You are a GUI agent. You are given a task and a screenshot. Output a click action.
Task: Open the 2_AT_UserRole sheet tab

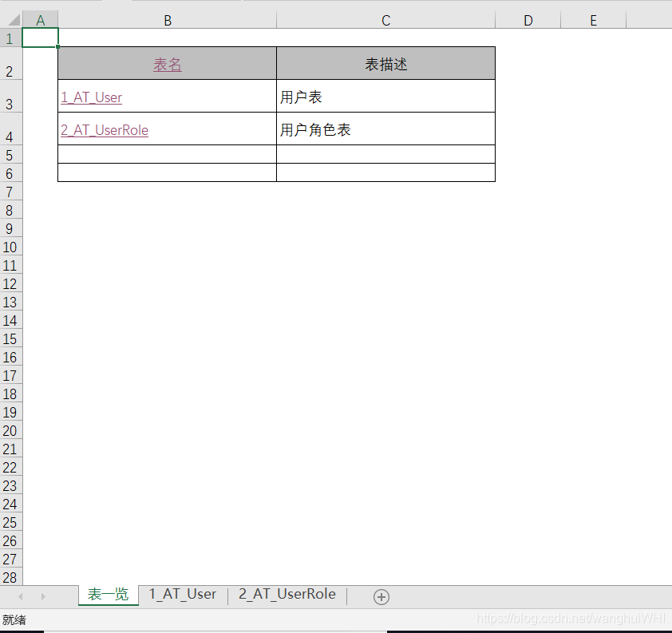pyautogui.click(x=287, y=595)
